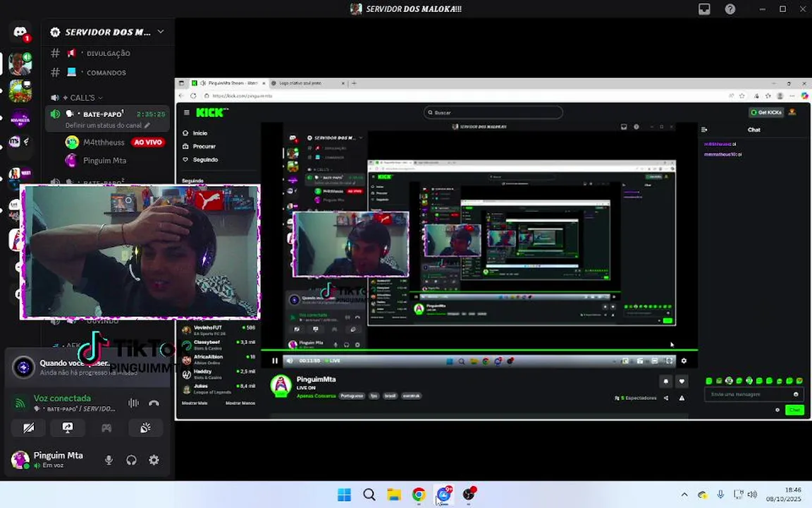812x508 pixels.
Task: Click AO VIVO badge beside M4tthheuss
Action: point(147,142)
